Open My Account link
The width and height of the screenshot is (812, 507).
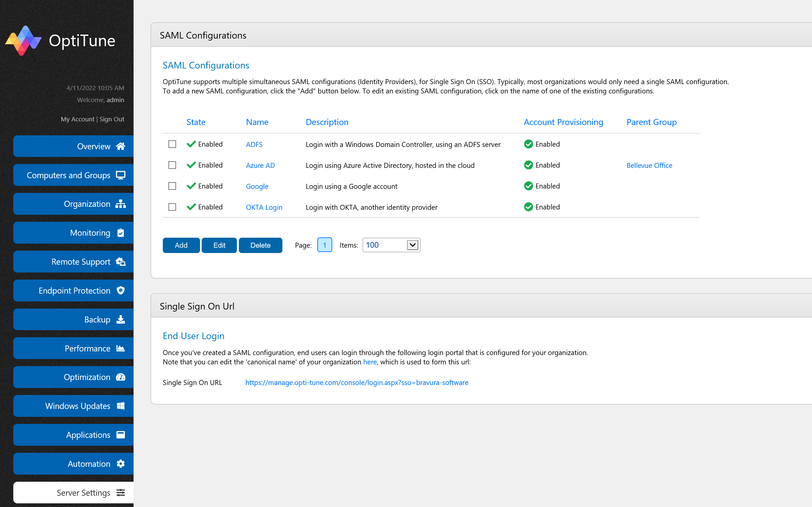78,119
